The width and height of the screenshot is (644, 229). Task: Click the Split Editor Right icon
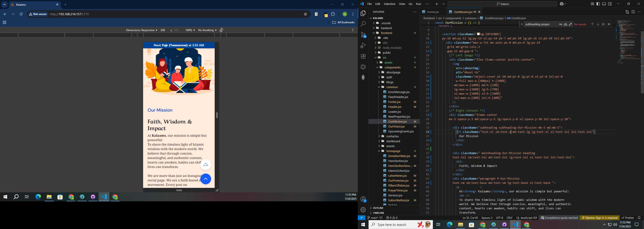pyautogui.click(x=633, y=12)
